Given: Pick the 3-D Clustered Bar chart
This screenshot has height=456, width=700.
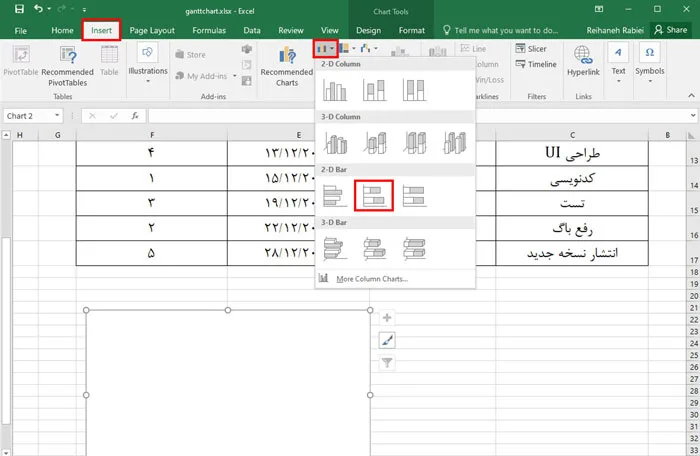Looking at the screenshot, I should pos(335,245).
